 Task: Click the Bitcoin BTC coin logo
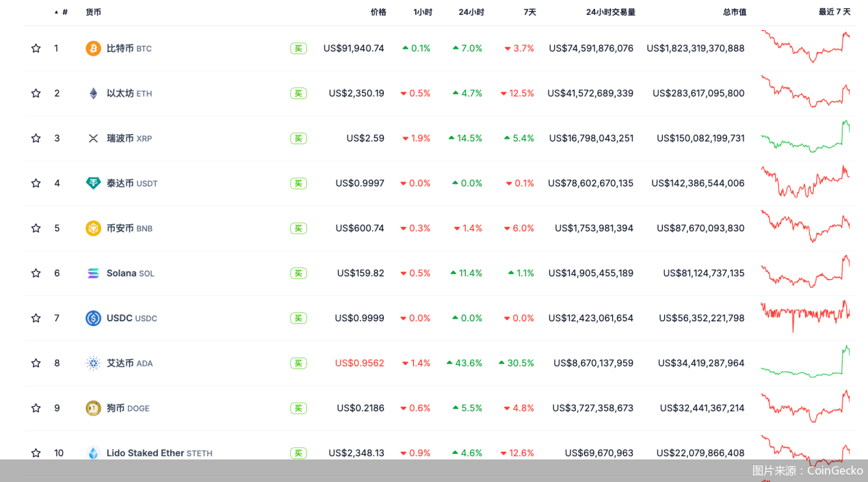pyautogui.click(x=93, y=49)
